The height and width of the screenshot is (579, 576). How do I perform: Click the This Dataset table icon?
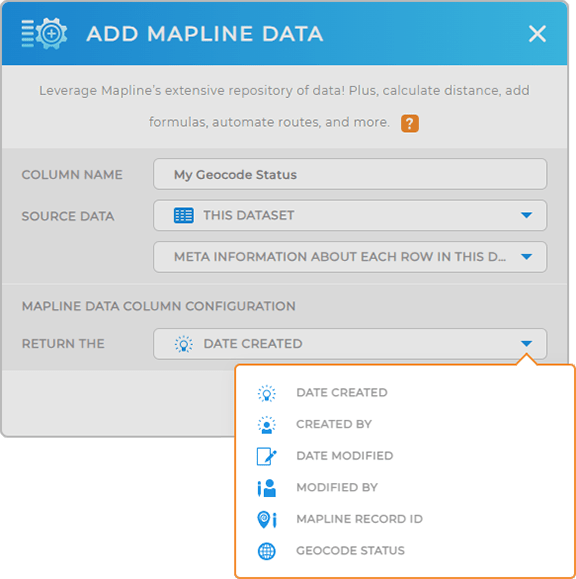click(184, 215)
